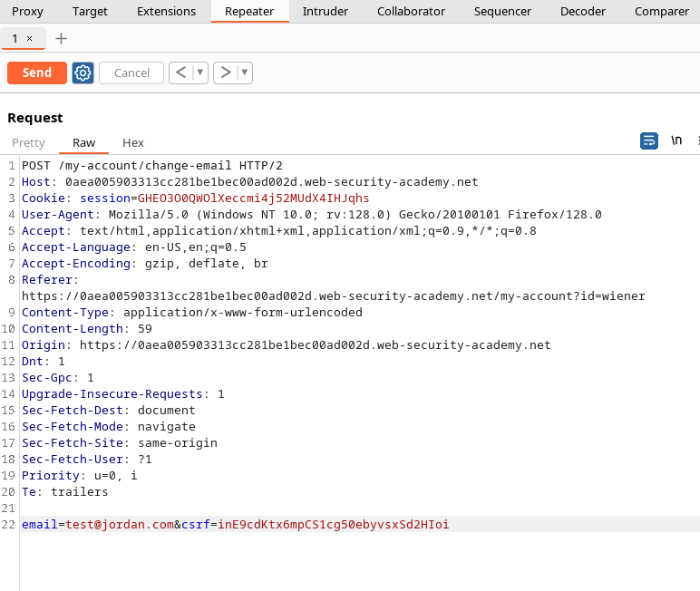Expand the request history forward dropdown
The height and width of the screenshot is (591, 700).
click(x=245, y=73)
